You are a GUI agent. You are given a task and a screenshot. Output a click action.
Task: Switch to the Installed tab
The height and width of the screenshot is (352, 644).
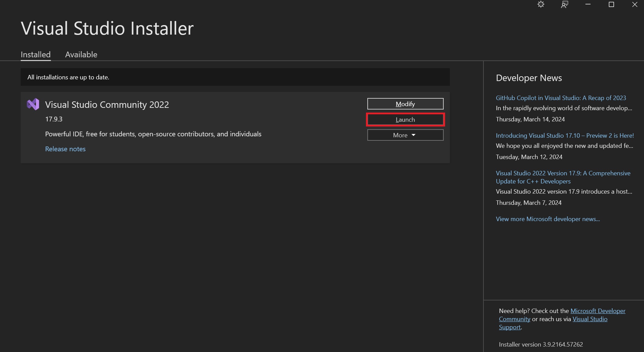tap(36, 55)
